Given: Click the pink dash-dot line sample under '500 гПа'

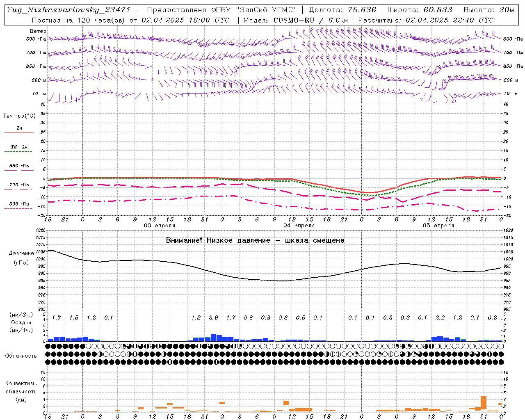Looking at the screenshot, I should (x=18, y=209).
